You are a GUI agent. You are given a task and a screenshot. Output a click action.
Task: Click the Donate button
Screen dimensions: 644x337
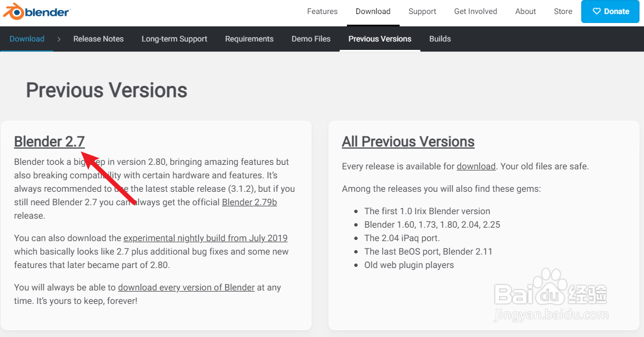click(610, 12)
